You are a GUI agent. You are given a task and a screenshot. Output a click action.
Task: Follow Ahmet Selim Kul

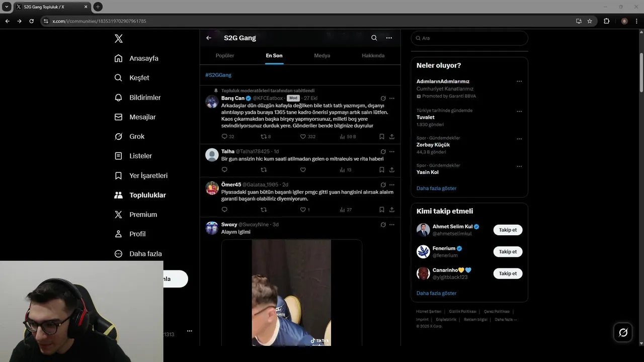pyautogui.click(x=508, y=230)
